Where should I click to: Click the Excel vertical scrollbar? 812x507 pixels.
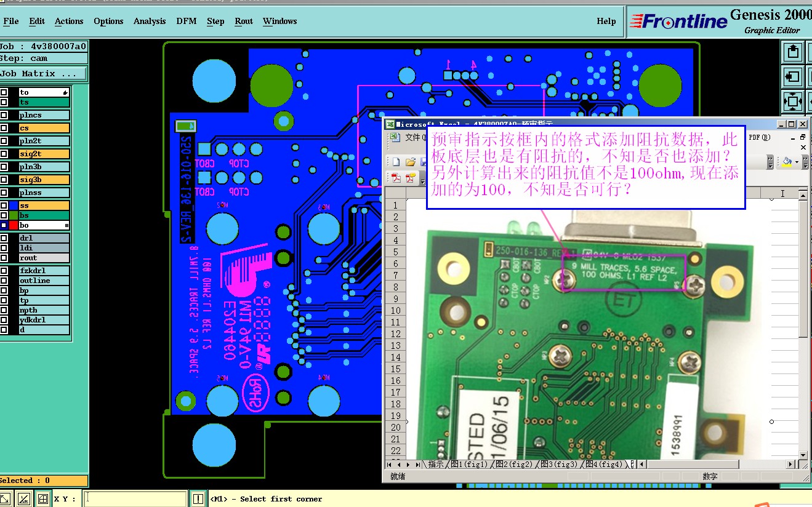[803, 326]
